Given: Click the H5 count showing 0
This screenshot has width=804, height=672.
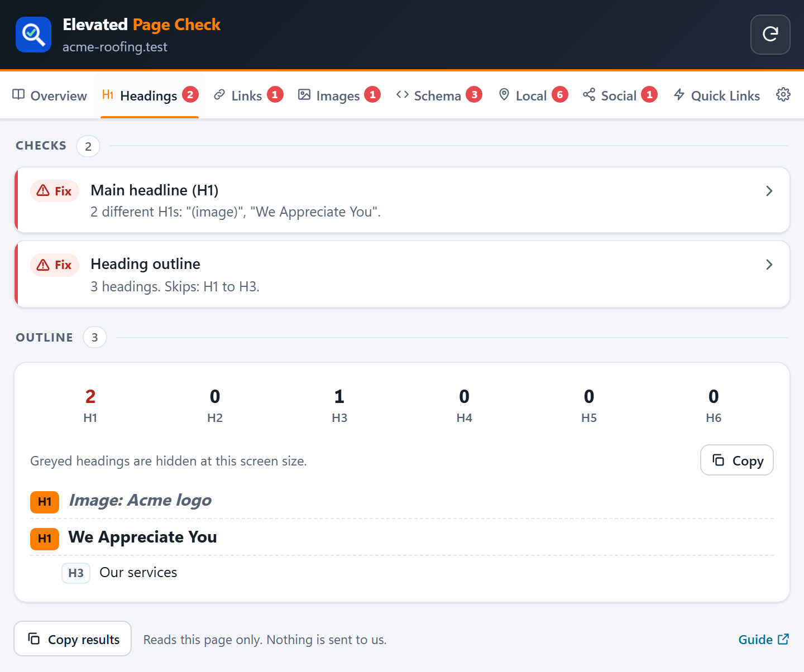Looking at the screenshot, I should 589,397.
